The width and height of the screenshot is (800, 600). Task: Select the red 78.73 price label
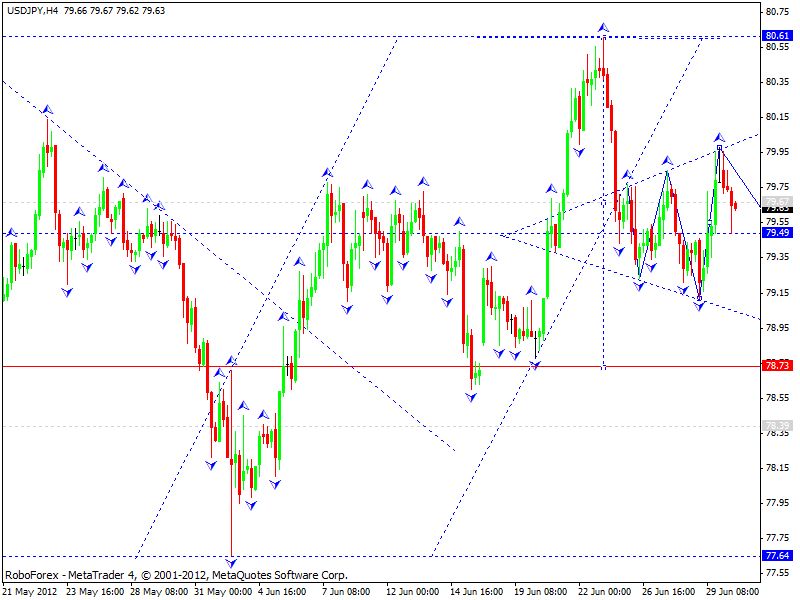coord(777,365)
